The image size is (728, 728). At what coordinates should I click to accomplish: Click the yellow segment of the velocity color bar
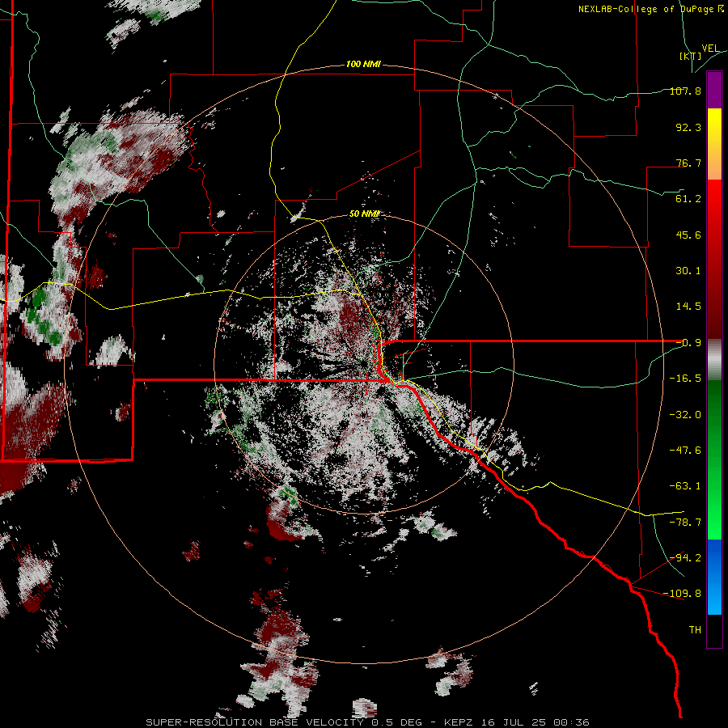pyautogui.click(x=714, y=125)
